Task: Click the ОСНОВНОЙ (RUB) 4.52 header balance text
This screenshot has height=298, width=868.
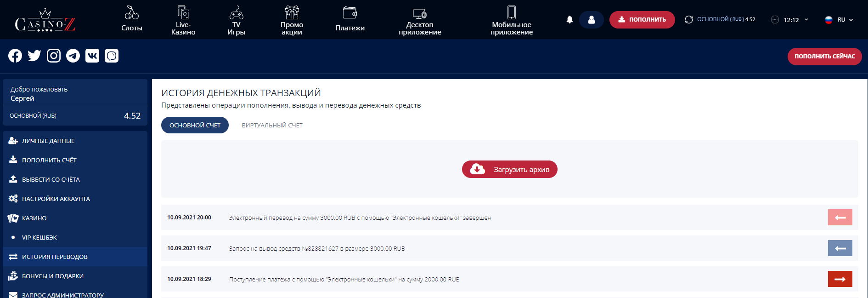Action: [x=726, y=19]
